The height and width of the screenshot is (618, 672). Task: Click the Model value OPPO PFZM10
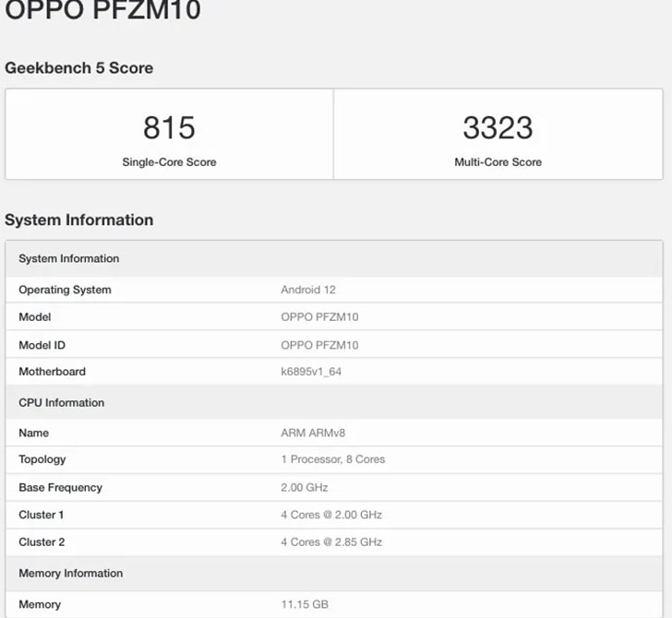[x=319, y=317]
